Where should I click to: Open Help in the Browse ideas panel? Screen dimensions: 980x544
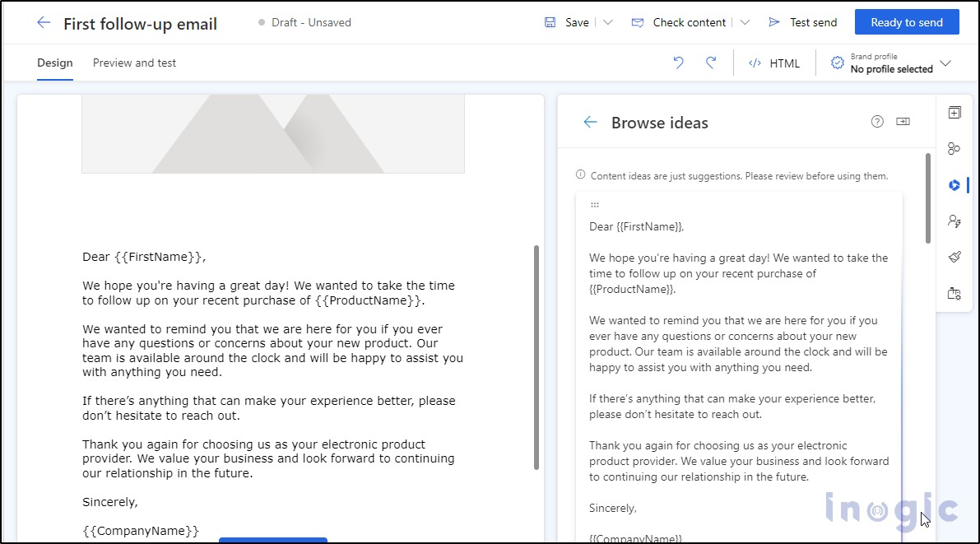pyautogui.click(x=876, y=121)
